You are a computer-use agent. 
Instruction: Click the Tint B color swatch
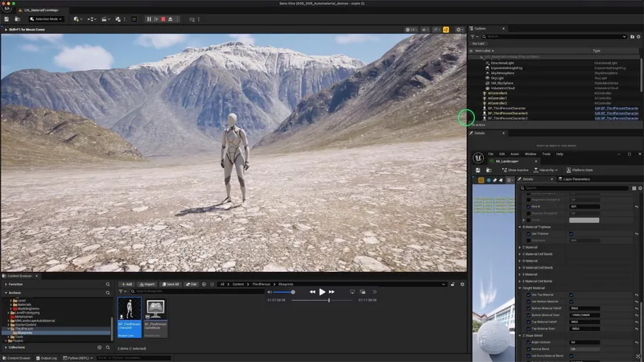coord(584,220)
